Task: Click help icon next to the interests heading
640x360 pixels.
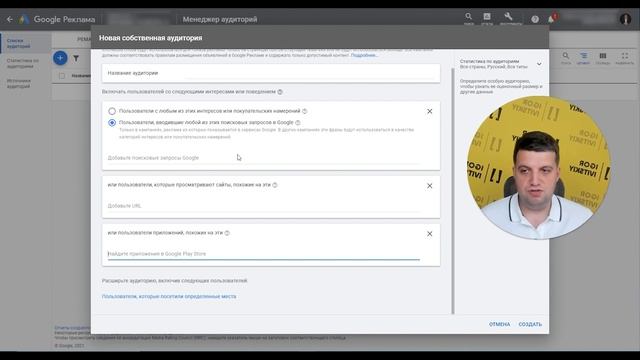Action: (280, 92)
